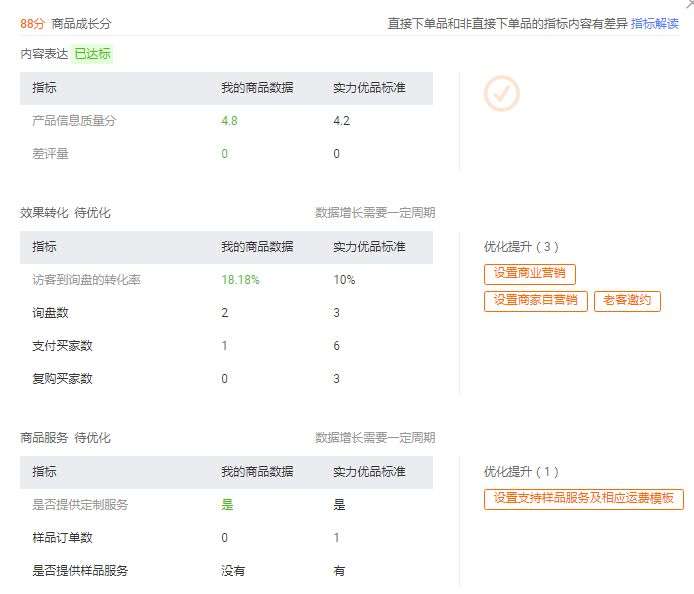Close the panel with the X icon
Viewport: 694px width, 594px height.
pyautogui.click(x=689, y=4)
